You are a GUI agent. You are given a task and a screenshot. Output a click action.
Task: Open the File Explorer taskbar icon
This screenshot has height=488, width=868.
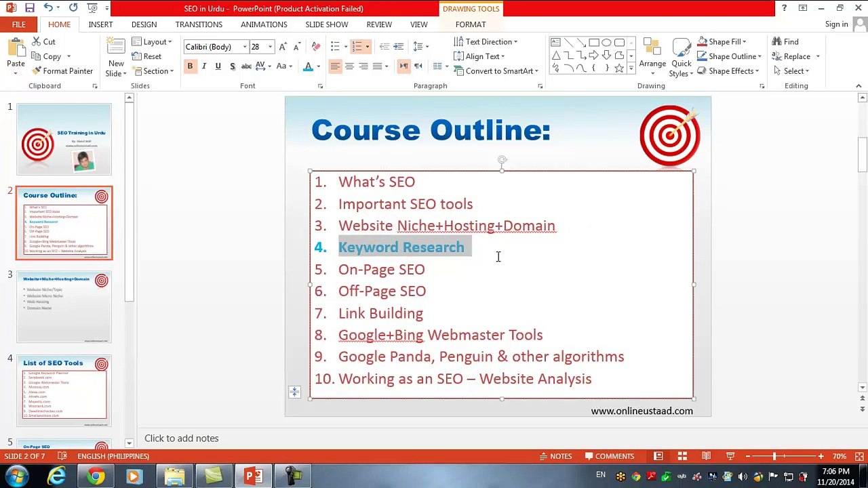(x=174, y=476)
